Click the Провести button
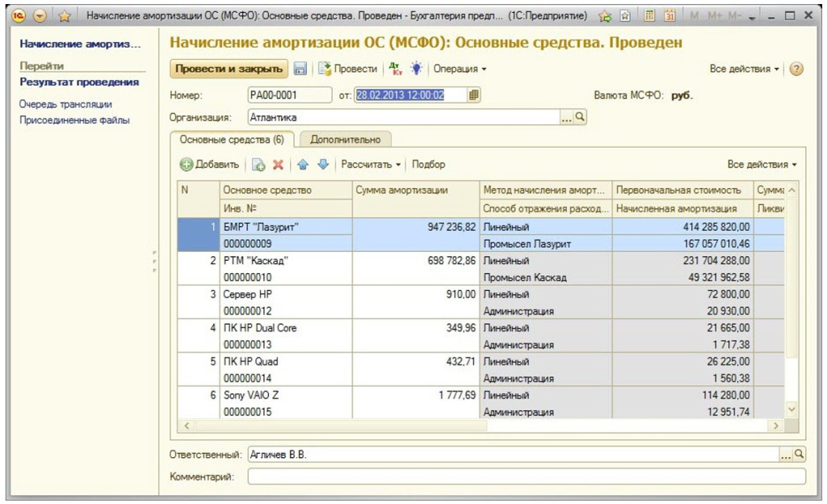827x504 pixels. click(348, 69)
